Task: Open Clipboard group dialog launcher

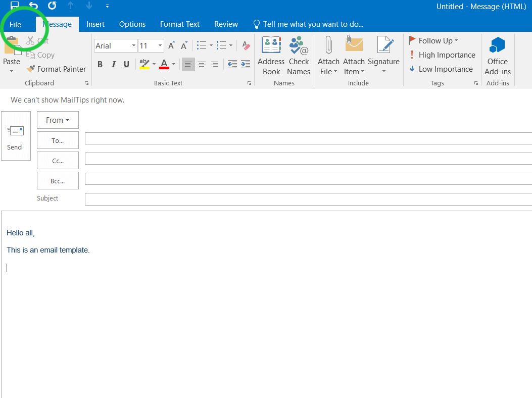Action: (x=86, y=83)
